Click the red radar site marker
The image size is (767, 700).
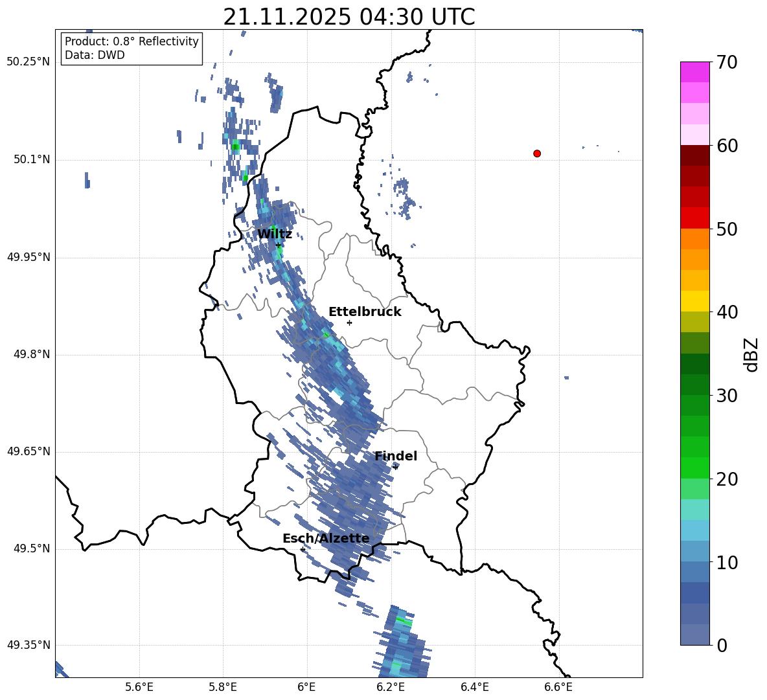pyautogui.click(x=537, y=153)
